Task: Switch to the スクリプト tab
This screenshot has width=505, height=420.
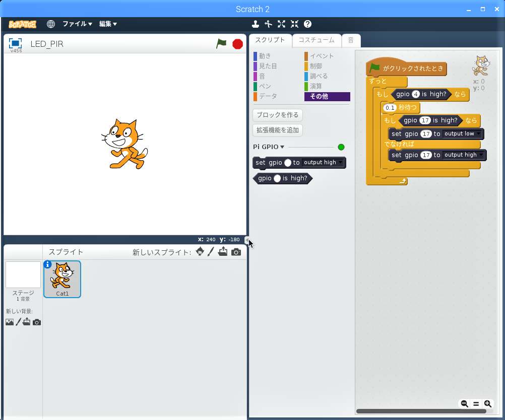Action: pyautogui.click(x=270, y=40)
